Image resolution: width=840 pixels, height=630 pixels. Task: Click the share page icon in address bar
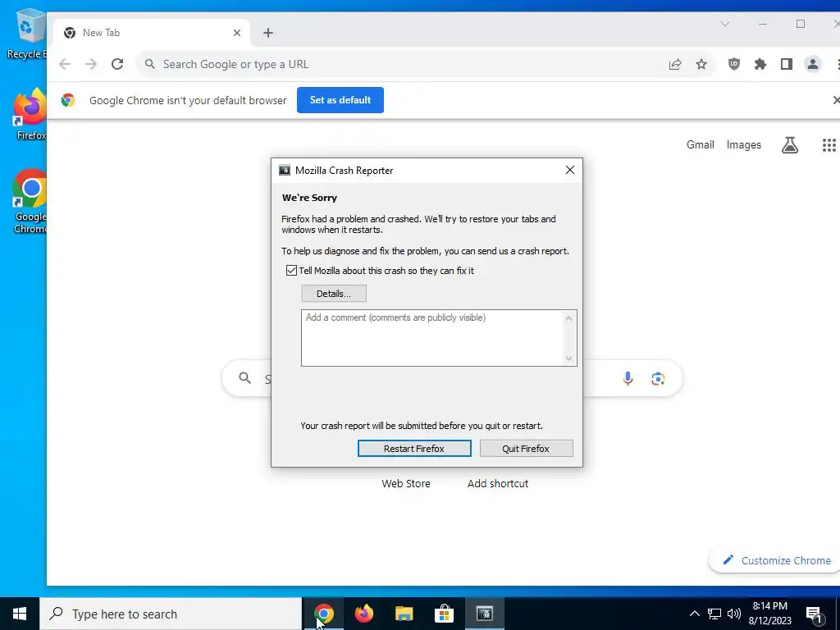pyautogui.click(x=675, y=64)
